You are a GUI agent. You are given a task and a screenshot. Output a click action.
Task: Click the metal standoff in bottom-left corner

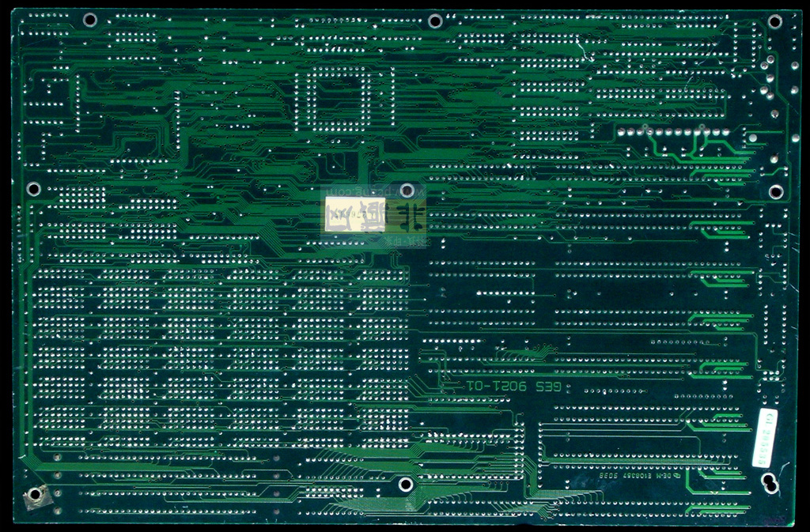point(35,496)
